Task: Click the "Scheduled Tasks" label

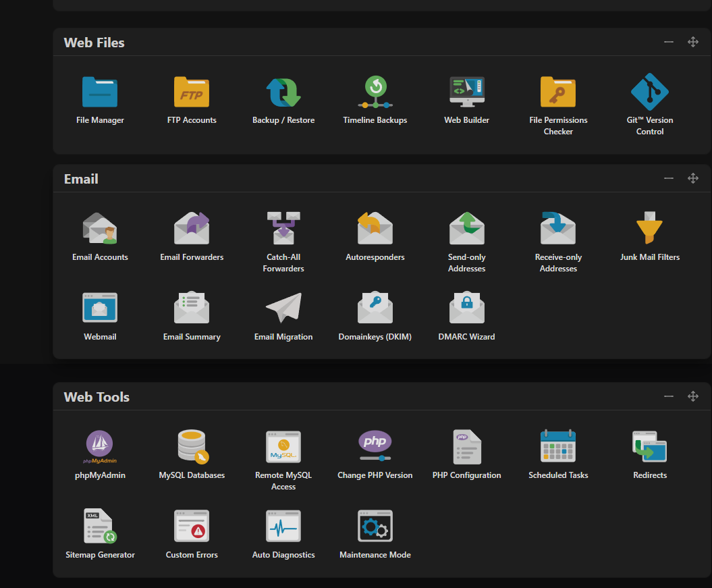Action: coord(558,475)
